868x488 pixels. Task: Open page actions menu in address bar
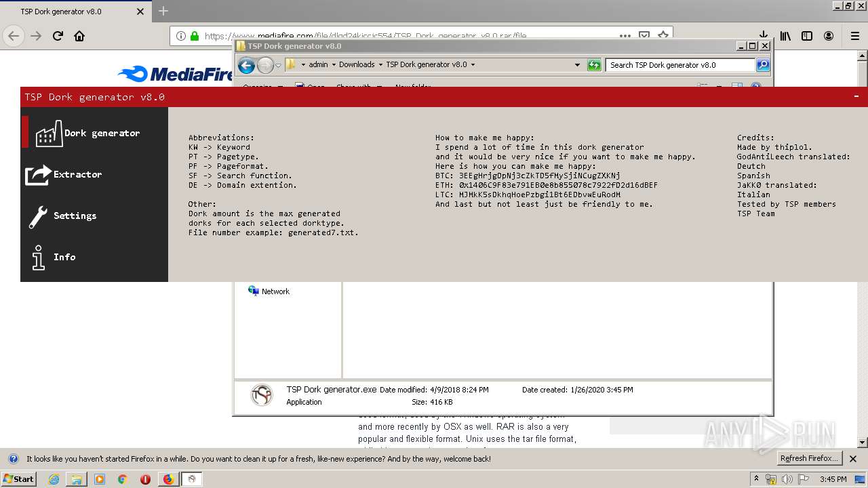pos(625,36)
